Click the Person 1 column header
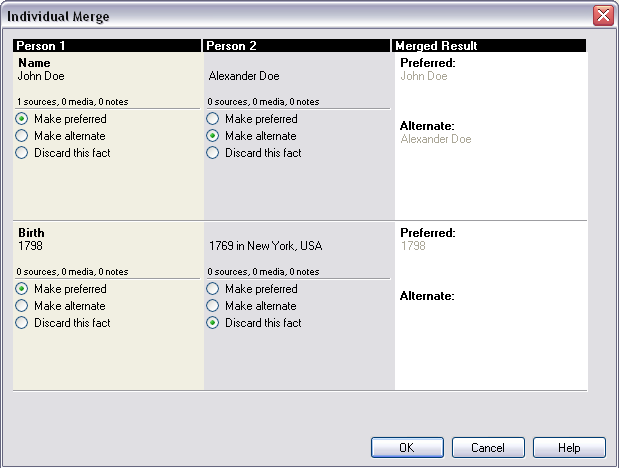The height and width of the screenshot is (468, 619). click(108, 46)
